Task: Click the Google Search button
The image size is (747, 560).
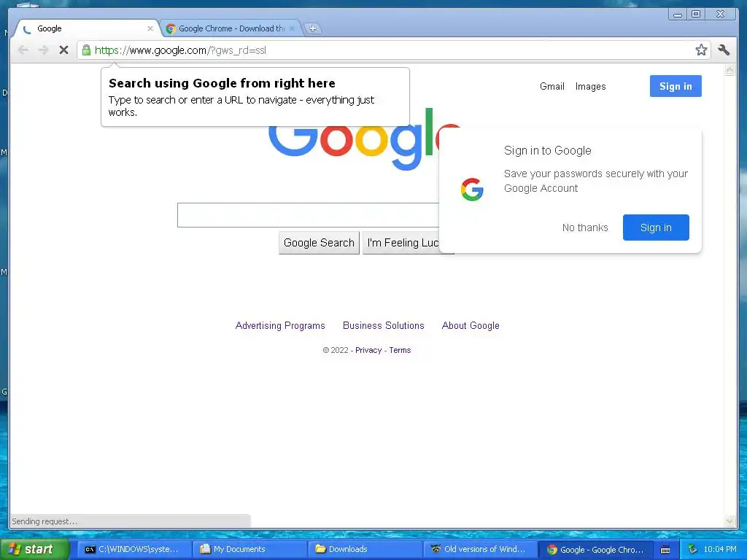Action: point(320,243)
